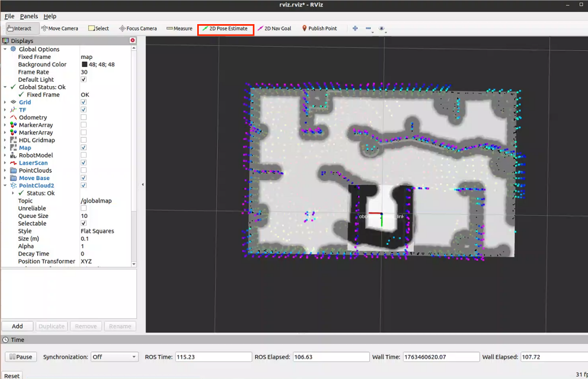The image size is (588, 379).
Task: Open the File menu
Action: (x=9, y=16)
